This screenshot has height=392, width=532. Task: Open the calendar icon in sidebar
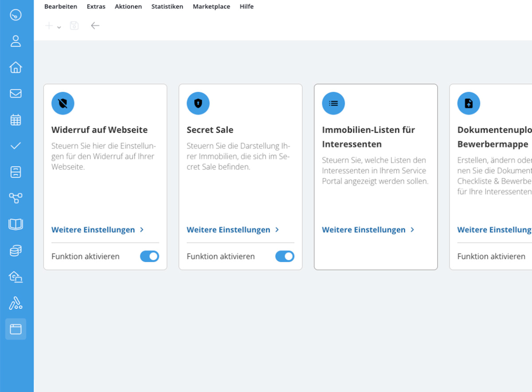coord(16,120)
